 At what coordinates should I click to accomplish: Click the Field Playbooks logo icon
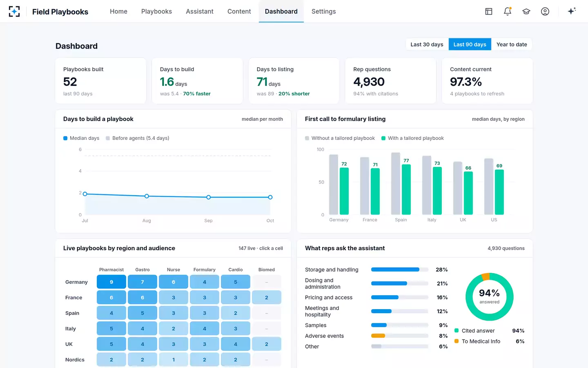click(14, 11)
